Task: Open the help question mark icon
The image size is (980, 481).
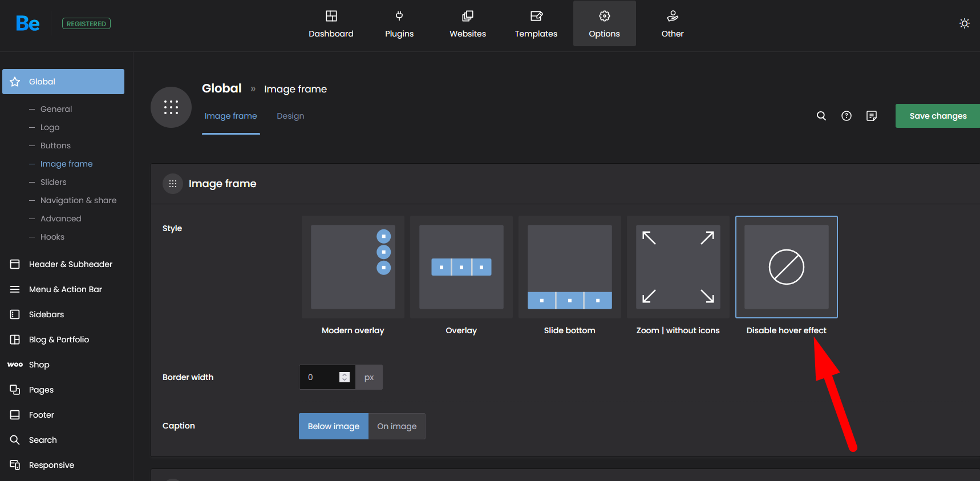Action: (846, 116)
